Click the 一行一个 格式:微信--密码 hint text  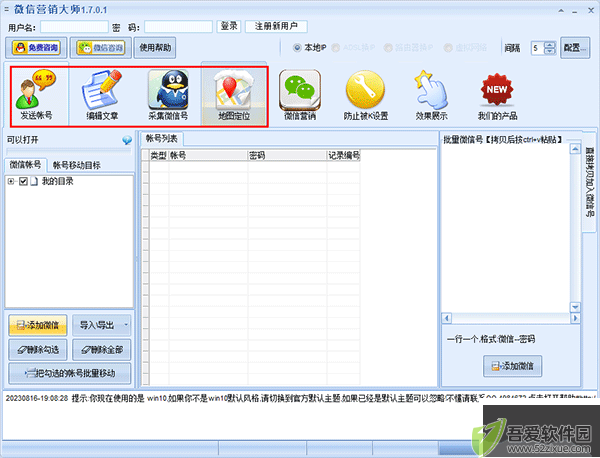pos(491,339)
